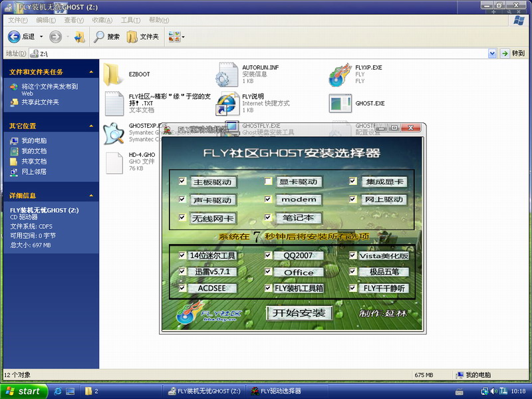
Task: Switch to FLY装机无忧GHOST (Z:) taskbar button
Action: tap(205, 391)
